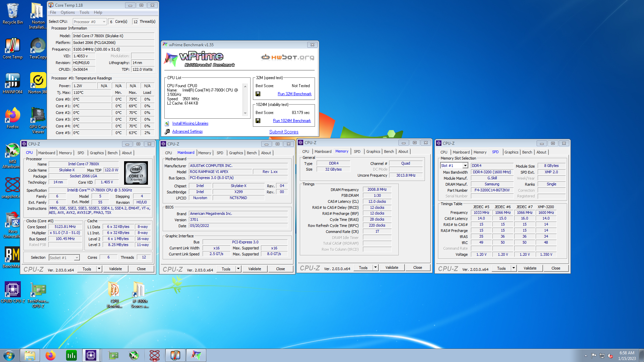Switch to Core Temp in the taskbar

coord(175,355)
